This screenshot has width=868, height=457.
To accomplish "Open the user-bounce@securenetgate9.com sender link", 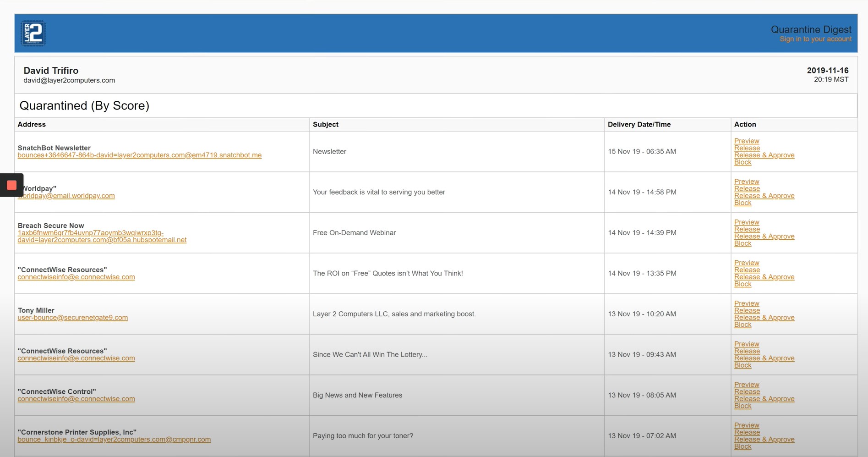I will 72,317.
